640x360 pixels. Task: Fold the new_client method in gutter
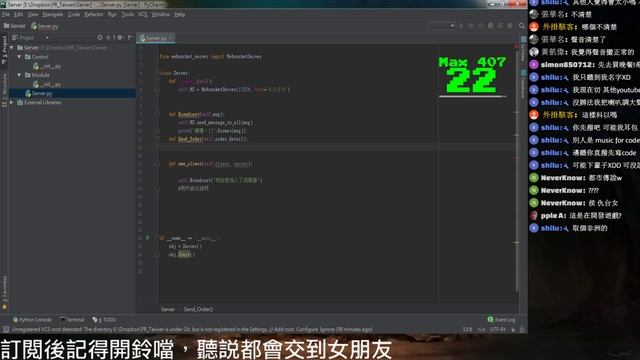point(157,164)
